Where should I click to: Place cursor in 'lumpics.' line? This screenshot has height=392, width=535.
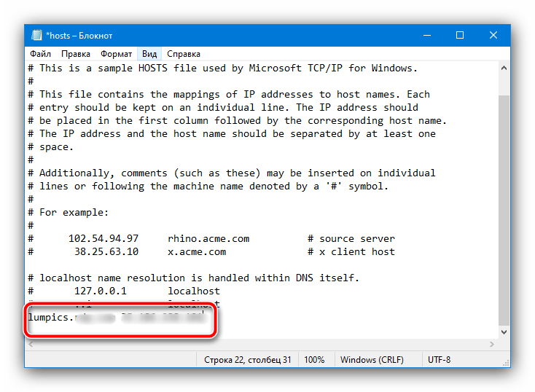(x=51, y=317)
